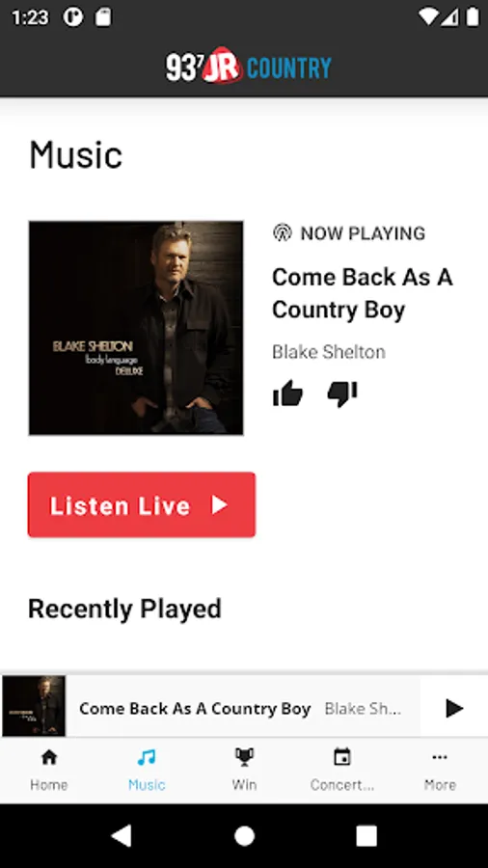This screenshot has width=488, height=868.
Task: Select the Music tab icon
Action: tap(146, 757)
